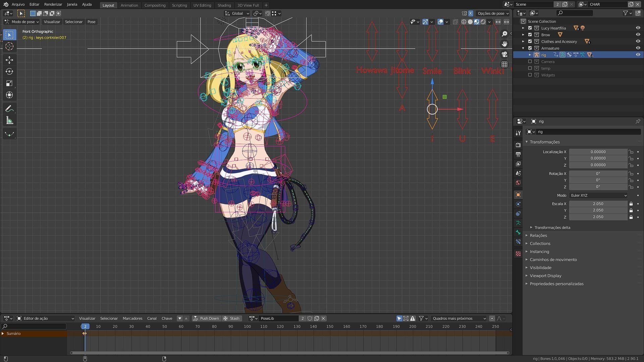Enable the temp collection checkbox
The height and width of the screenshot is (362, 644).
click(x=530, y=68)
